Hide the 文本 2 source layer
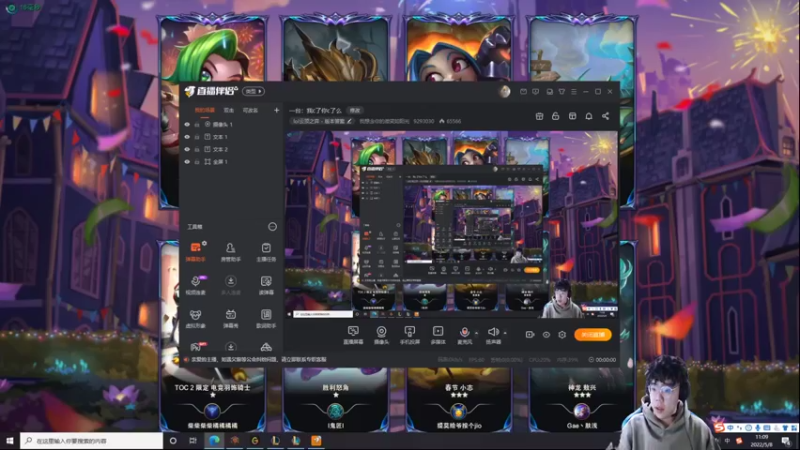This screenshot has height=450, width=800. click(x=187, y=149)
